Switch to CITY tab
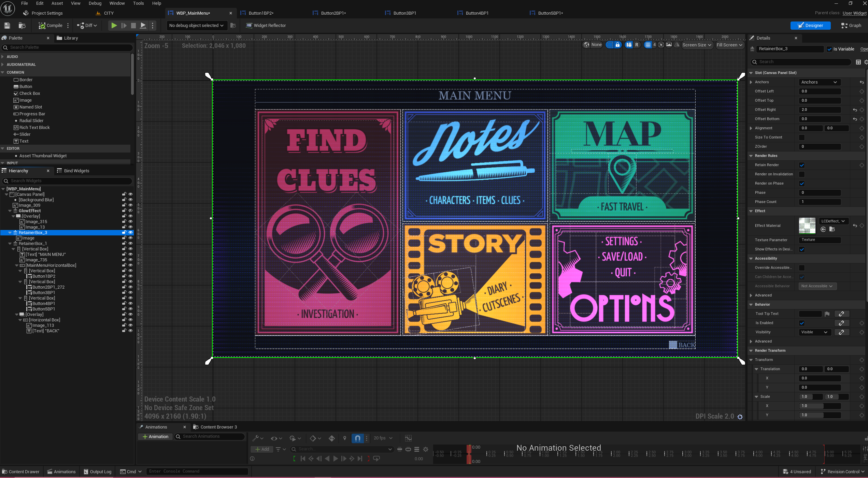This screenshot has width=868, height=478. click(109, 13)
